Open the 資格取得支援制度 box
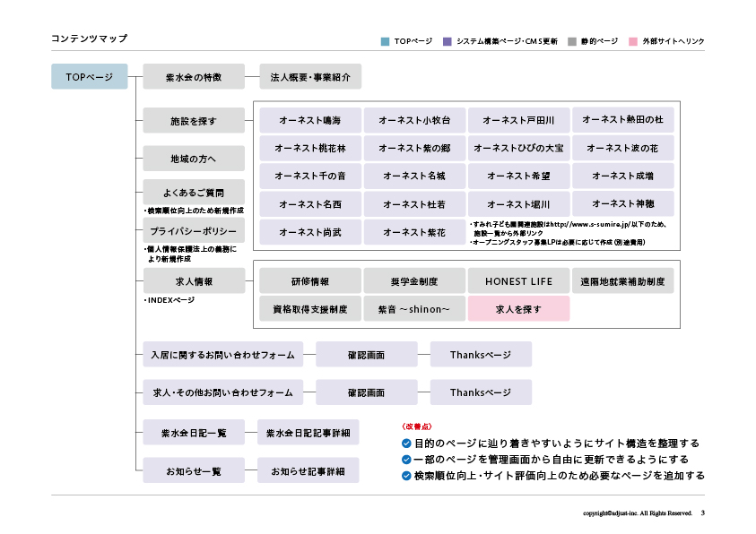 coord(310,308)
